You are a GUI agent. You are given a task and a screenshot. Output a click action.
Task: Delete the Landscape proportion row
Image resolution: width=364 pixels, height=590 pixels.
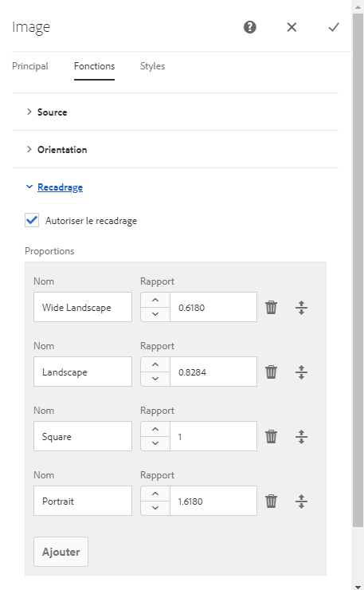(x=271, y=372)
